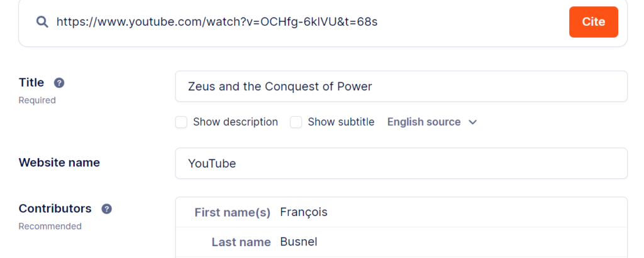Open the Contributors help question mark icon

tap(107, 209)
